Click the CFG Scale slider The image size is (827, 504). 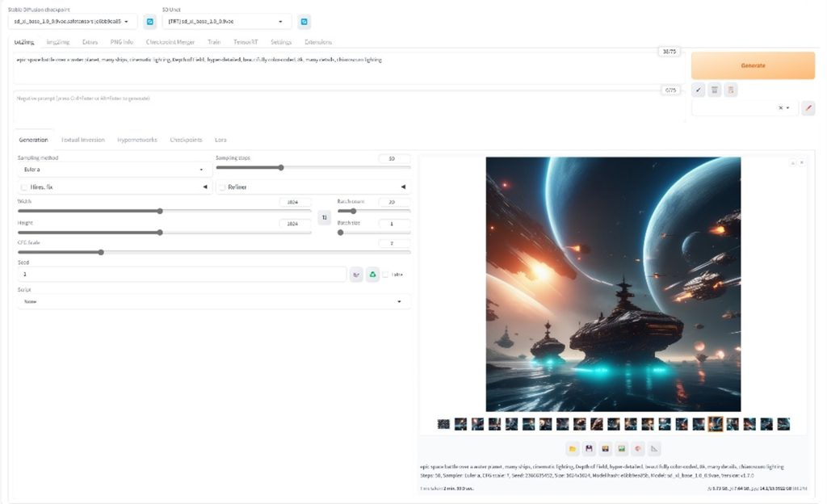click(x=213, y=252)
